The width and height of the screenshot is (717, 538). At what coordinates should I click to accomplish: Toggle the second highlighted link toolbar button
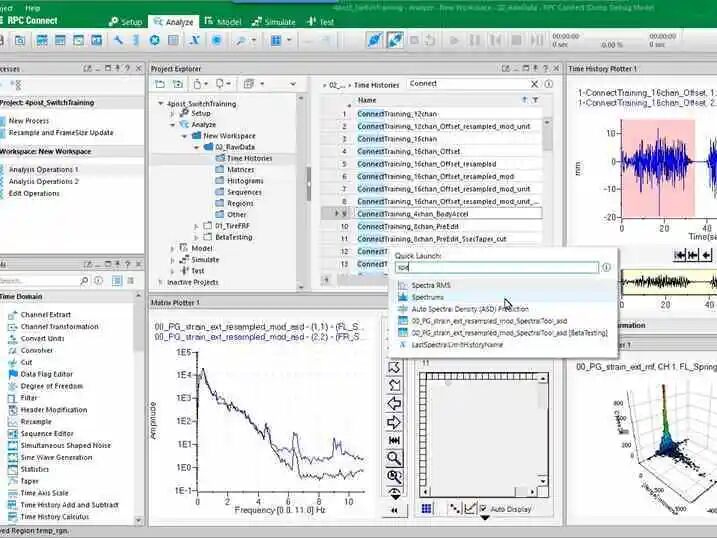click(x=395, y=40)
